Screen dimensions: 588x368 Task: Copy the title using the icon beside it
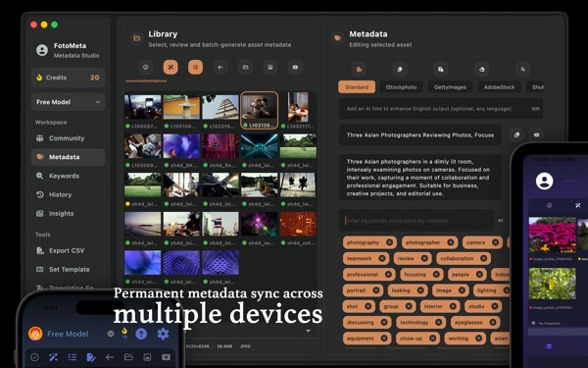[x=516, y=134]
